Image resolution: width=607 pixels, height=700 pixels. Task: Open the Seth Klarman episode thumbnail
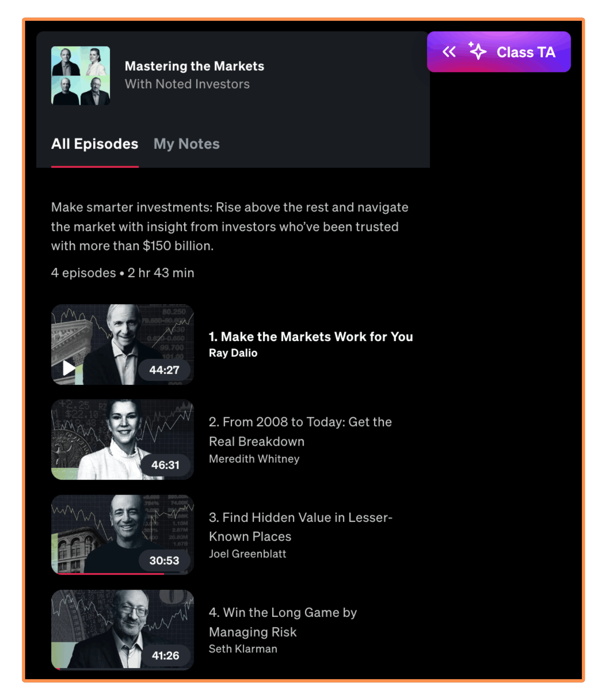click(122, 630)
